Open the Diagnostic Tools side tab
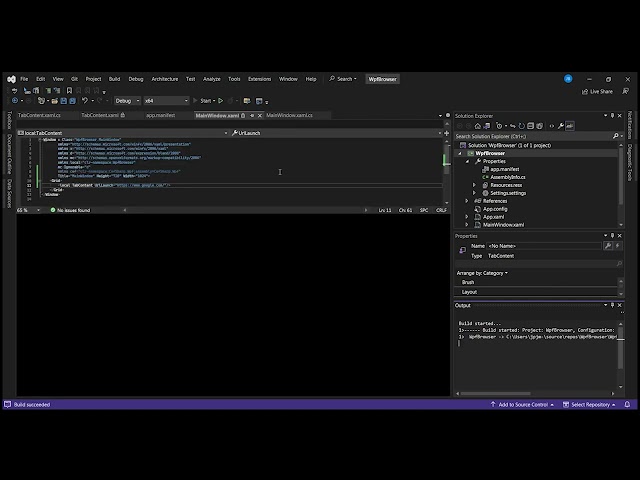Image resolution: width=640 pixels, height=480 pixels. [629, 162]
